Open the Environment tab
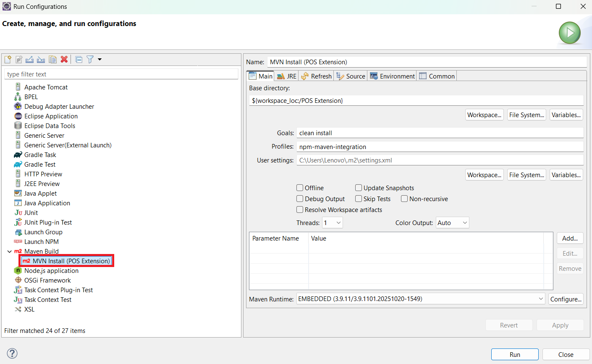This screenshot has height=364, width=592. (x=392, y=76)
